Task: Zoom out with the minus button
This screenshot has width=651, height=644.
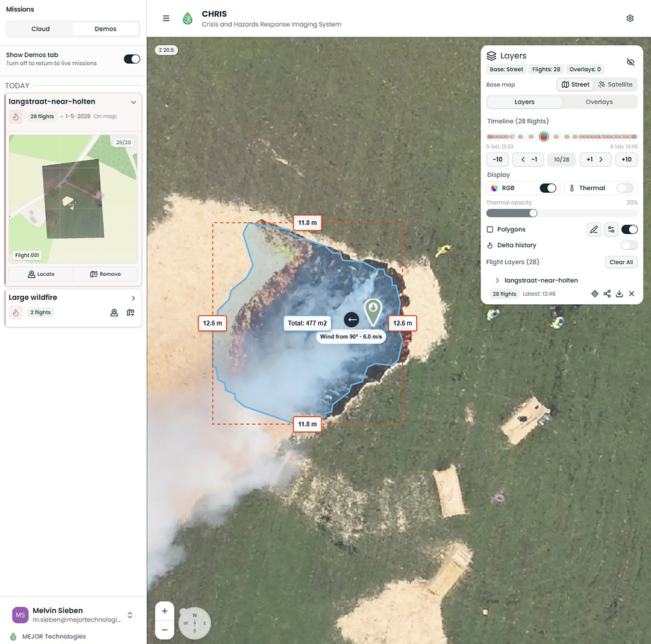Action: click(x=165, y=630)
